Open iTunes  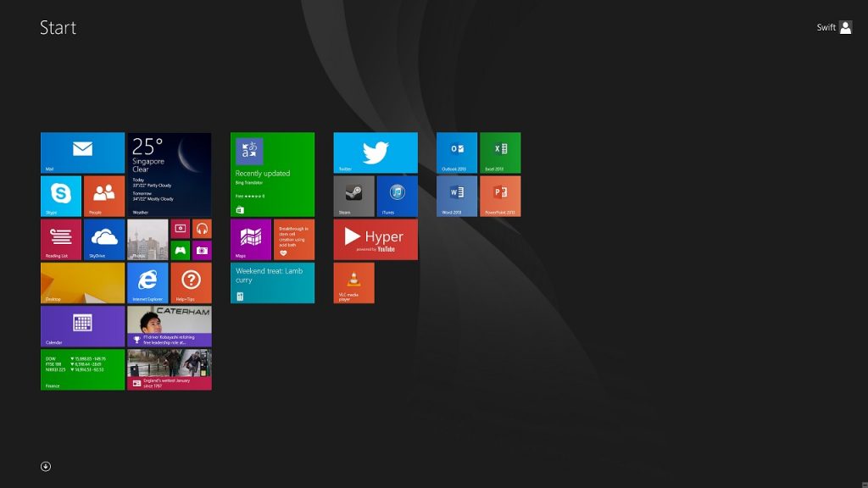(x=397, y=197)
